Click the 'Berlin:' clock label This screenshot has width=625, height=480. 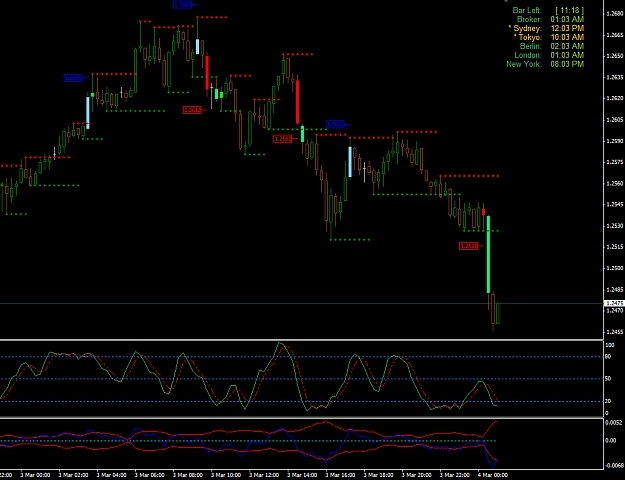tap(531, 46)
